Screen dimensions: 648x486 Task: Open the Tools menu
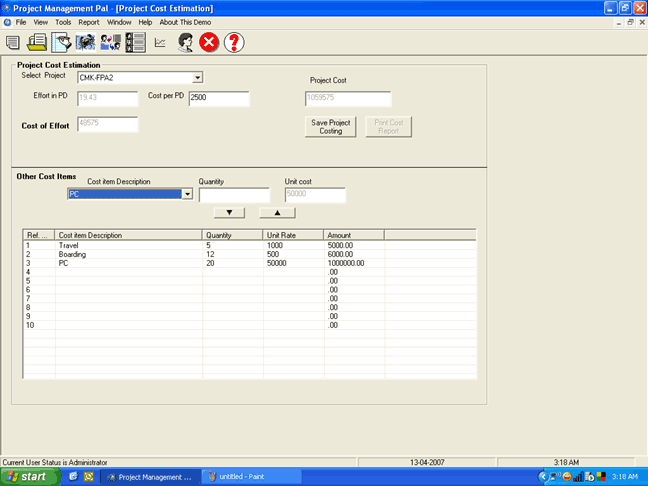pos(63,21)
